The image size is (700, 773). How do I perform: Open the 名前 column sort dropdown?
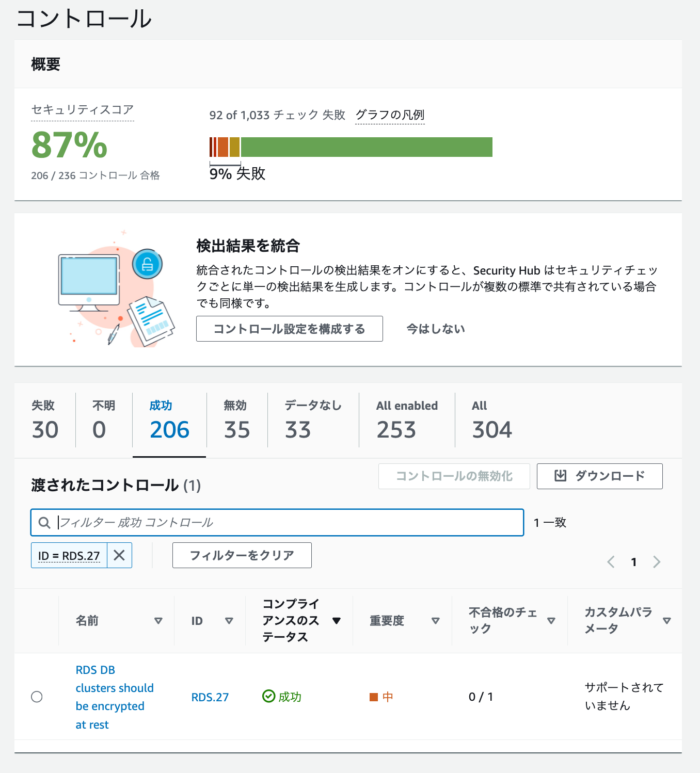click(x=159, y=621)
